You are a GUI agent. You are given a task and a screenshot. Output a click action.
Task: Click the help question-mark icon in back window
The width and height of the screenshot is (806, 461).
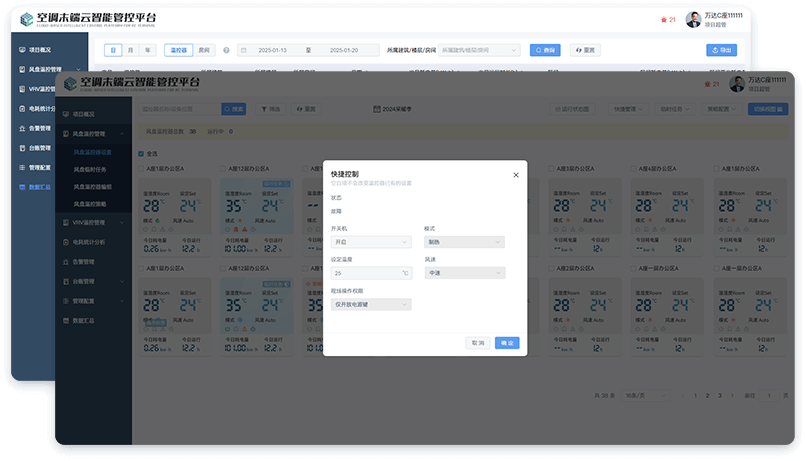click(226, 50)
